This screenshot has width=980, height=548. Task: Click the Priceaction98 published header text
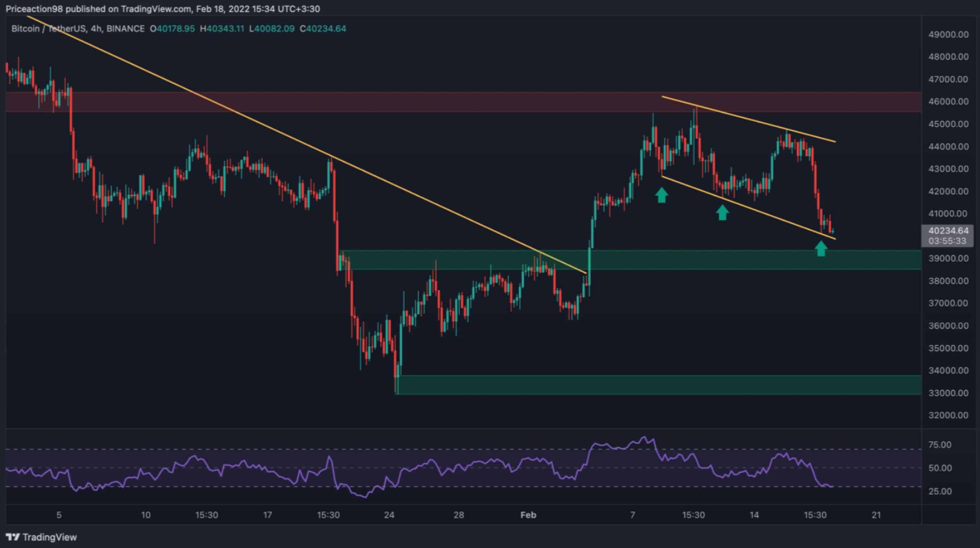tap(162, 9)
